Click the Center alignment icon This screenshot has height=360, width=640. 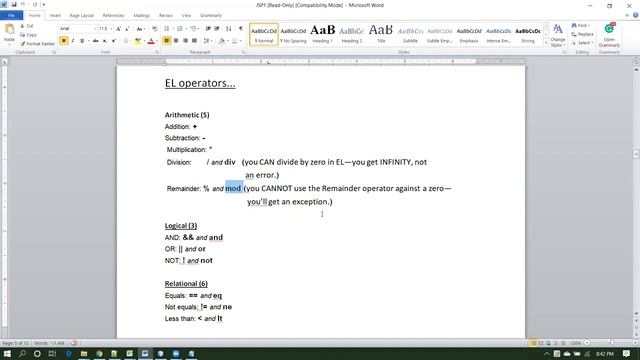176,41
